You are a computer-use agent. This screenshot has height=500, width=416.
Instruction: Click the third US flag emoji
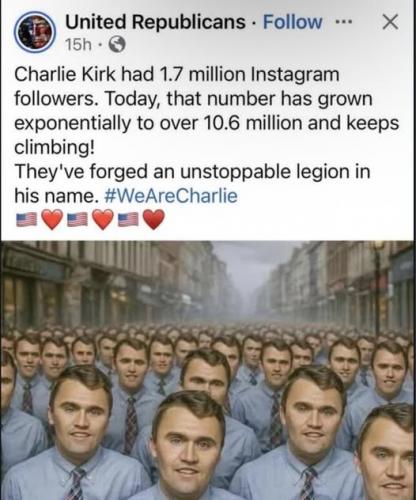(x=129, y=220)
